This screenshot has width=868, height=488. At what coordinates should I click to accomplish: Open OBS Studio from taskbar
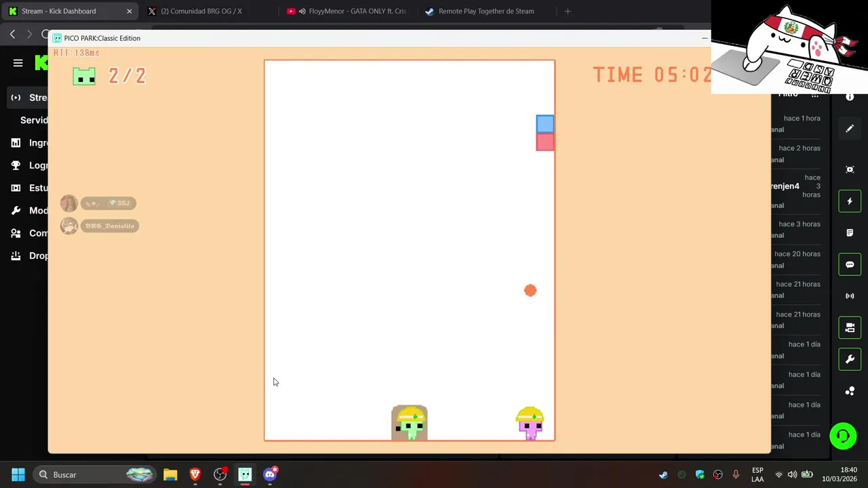220,474
